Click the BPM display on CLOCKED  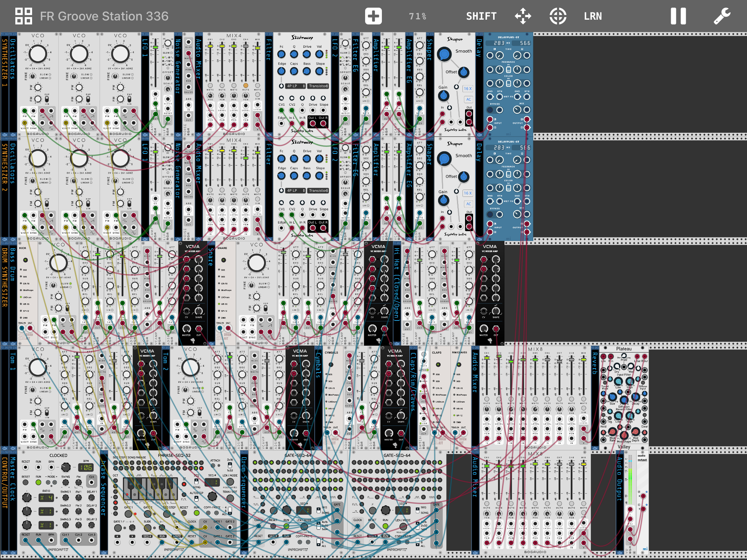point(85,467)
